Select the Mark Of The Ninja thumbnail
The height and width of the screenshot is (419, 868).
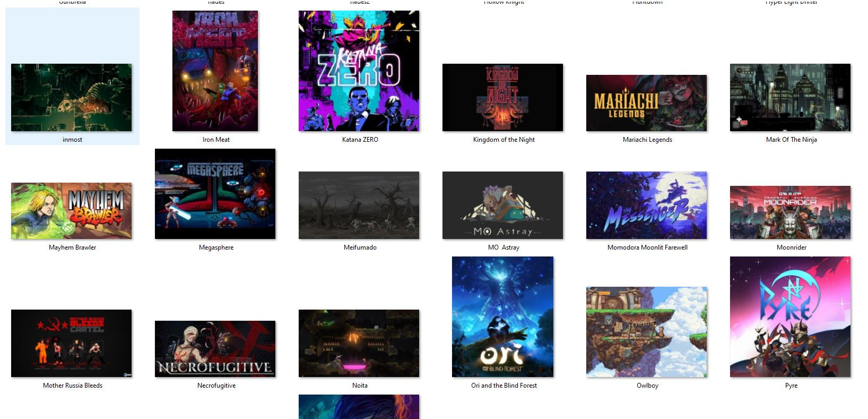point(791,97)
